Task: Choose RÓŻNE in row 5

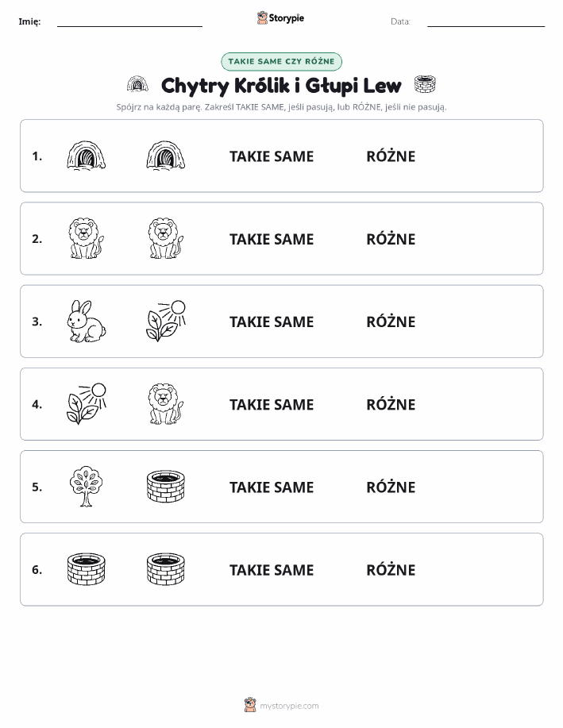Action: 391,487
